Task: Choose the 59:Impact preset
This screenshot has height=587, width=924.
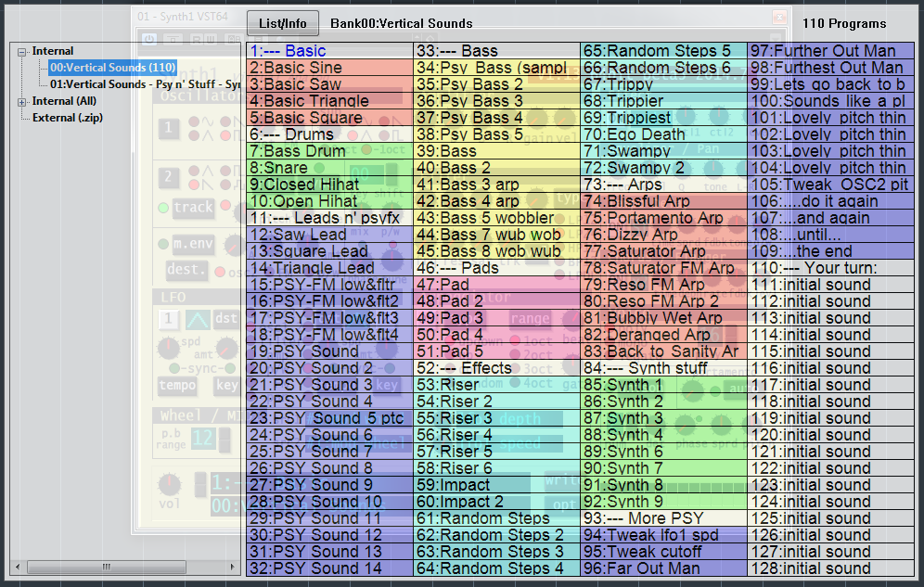Action: [453, 485]
